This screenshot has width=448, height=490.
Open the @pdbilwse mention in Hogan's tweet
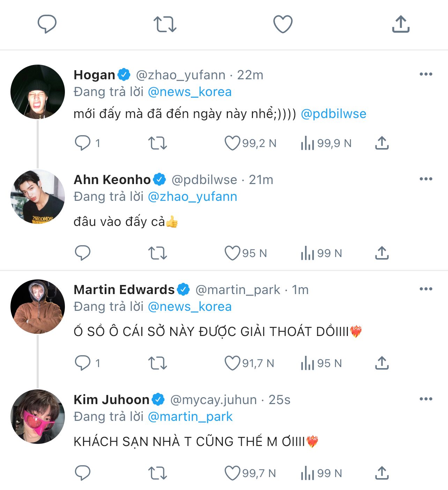point(333,114)
